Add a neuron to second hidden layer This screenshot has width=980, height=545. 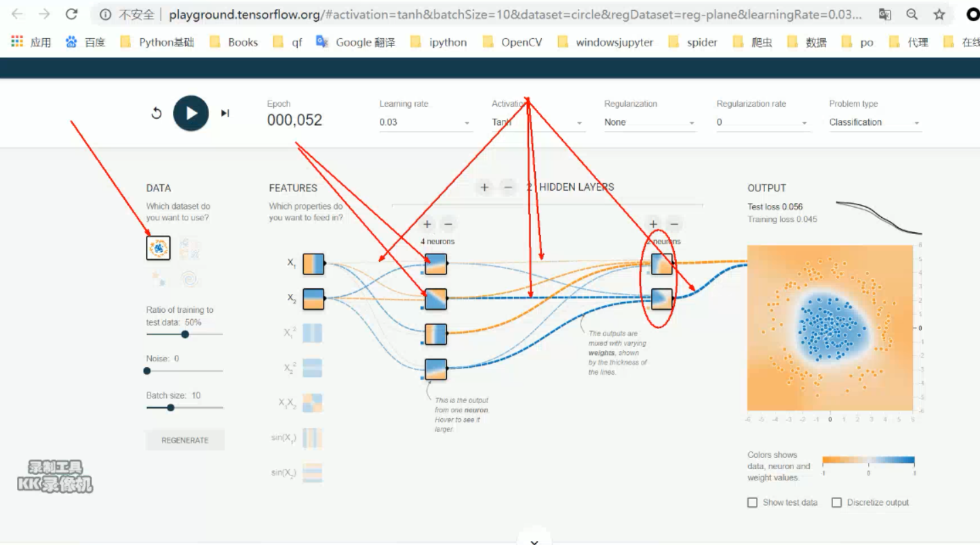(x=653, y=225)
